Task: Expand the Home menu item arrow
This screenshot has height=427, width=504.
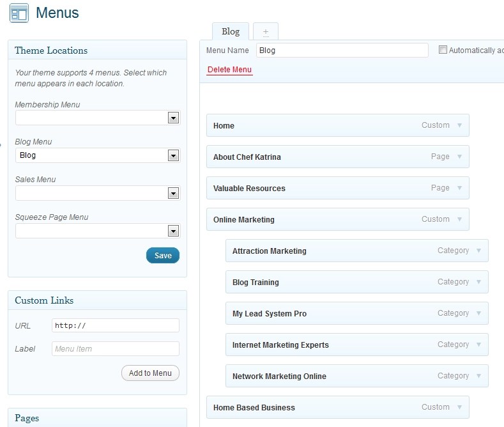Action: click(460, 125)
